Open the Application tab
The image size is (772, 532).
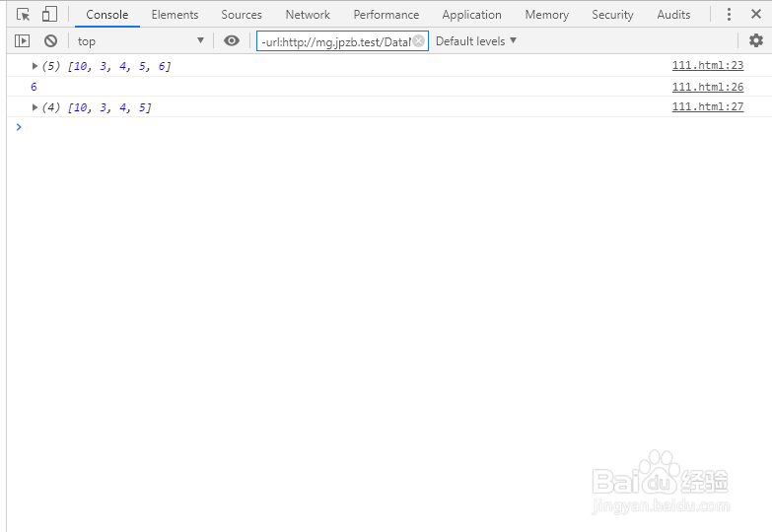click(471, 15)
